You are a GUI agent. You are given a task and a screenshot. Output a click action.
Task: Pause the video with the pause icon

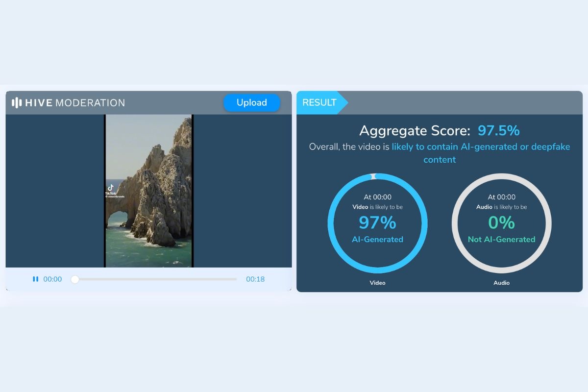pos(35,279)
